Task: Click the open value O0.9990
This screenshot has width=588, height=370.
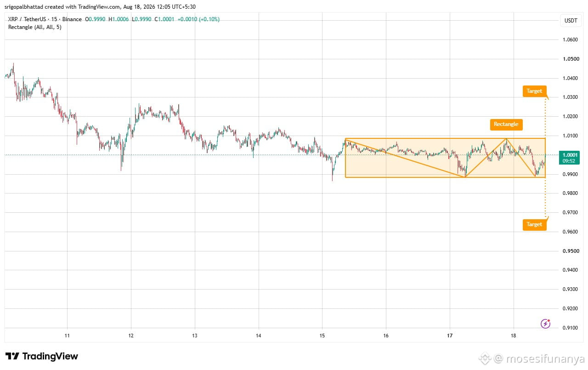Action: (96, 19)
